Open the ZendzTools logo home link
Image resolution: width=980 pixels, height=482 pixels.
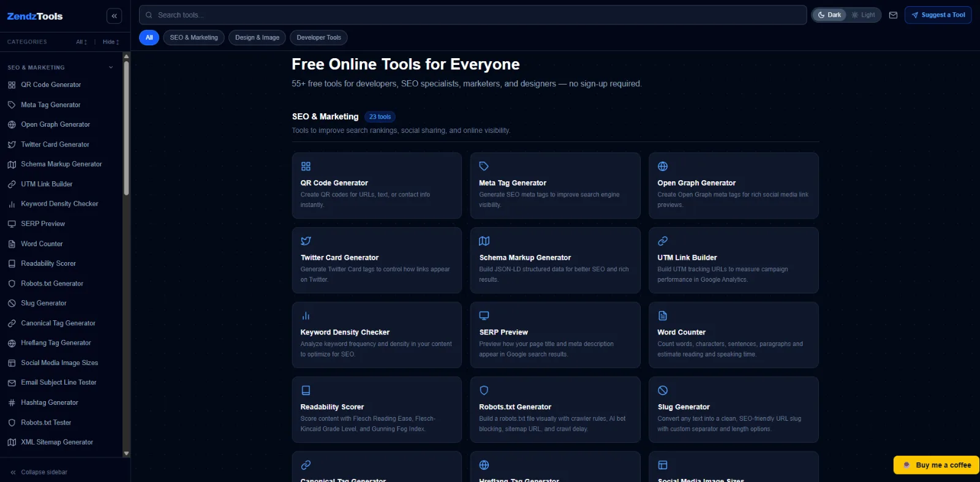point(35,17)
